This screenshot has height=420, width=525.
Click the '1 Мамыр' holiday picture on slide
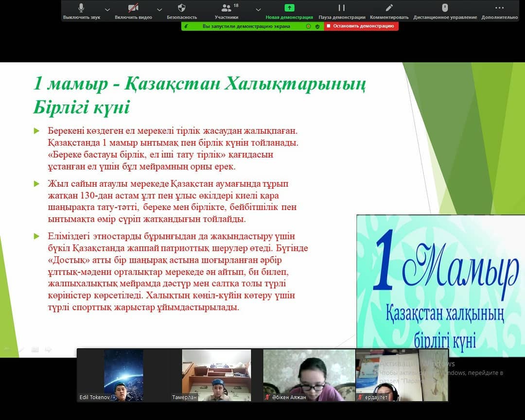point(440,286)
